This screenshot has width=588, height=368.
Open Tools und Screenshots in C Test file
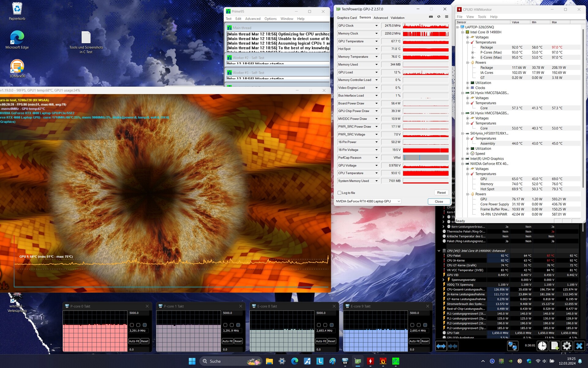(86, 42)
